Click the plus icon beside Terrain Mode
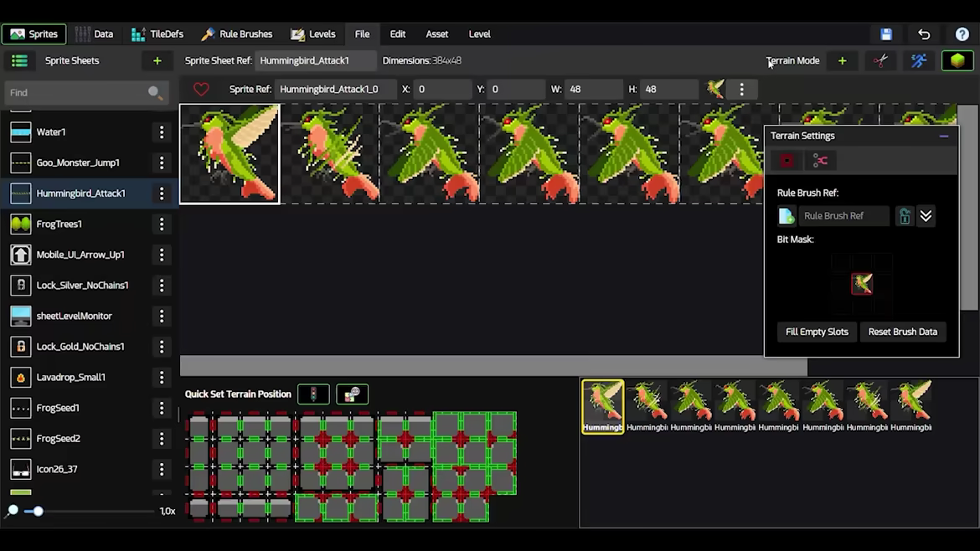 click(x=842, y=60)
